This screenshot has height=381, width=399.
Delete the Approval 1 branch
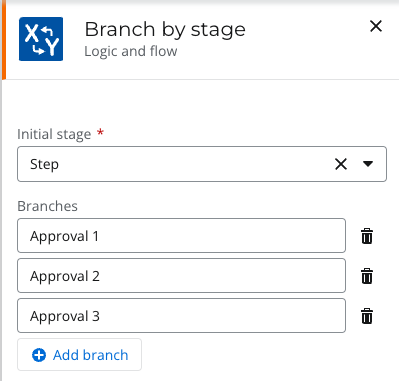(x=367, y=236)
